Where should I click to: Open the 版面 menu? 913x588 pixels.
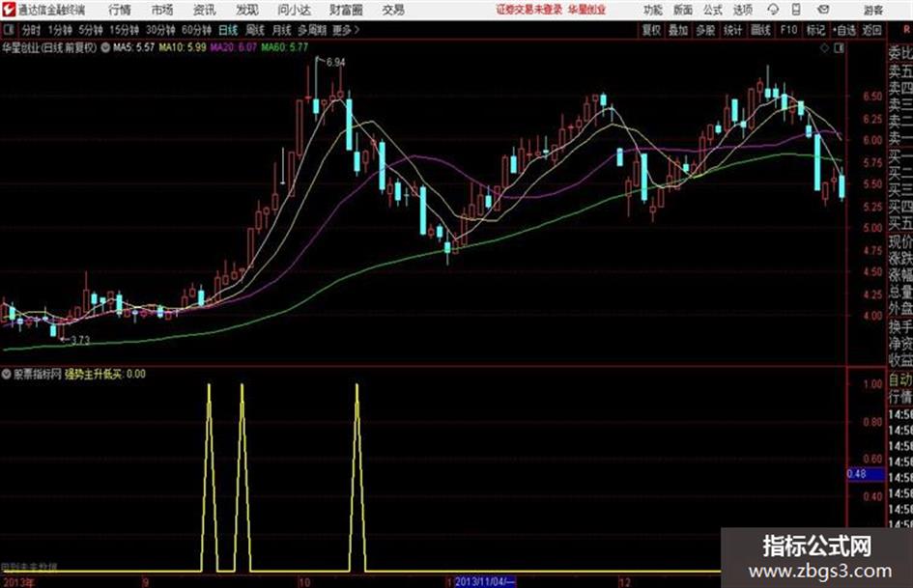click(x=683, y=10)
